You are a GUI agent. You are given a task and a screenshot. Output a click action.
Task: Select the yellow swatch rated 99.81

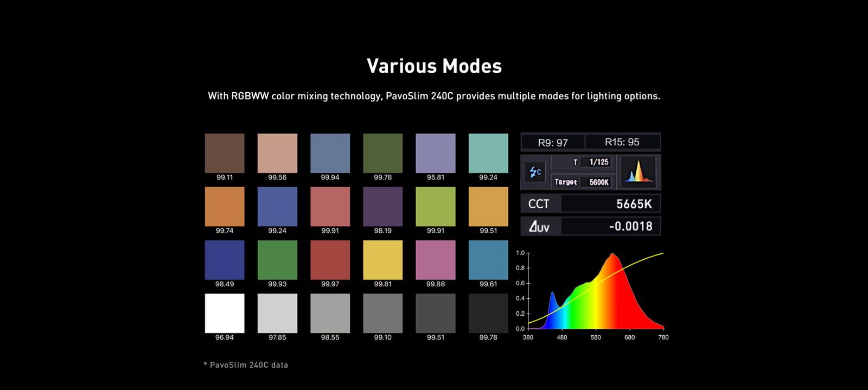[x=383, y=260]
